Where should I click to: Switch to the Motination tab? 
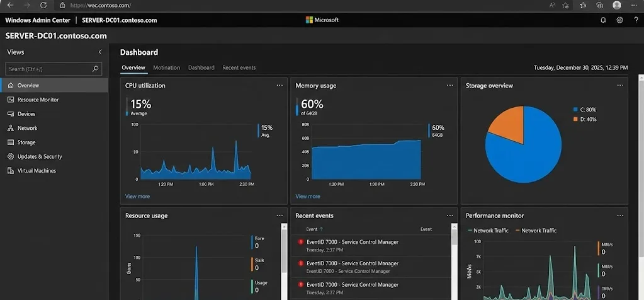(166, 67)
